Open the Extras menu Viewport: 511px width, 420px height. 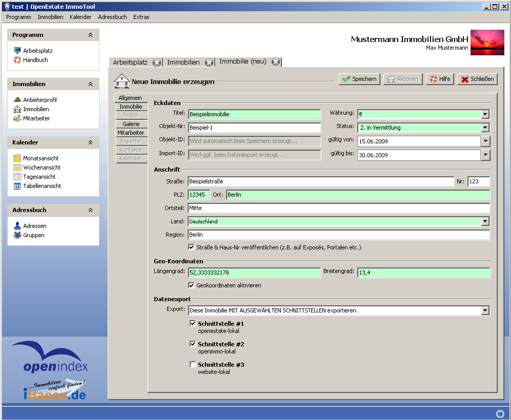(x=141, y=17)
